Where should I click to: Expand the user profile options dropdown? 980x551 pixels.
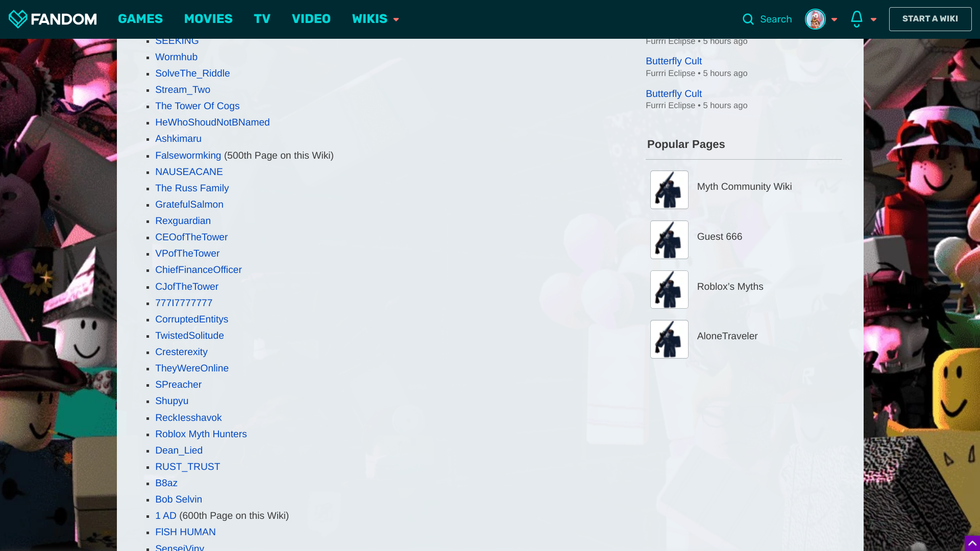[834, 19]
